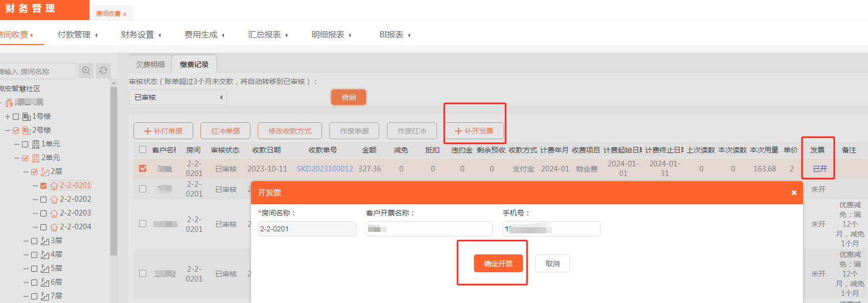Open receipt link SKD2023100012
Viewport: 868px width, 303px height.
pos(325,168)
